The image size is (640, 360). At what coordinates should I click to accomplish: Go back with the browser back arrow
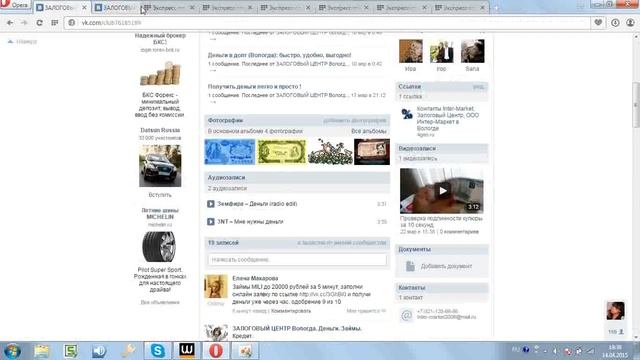coord(10,23)
